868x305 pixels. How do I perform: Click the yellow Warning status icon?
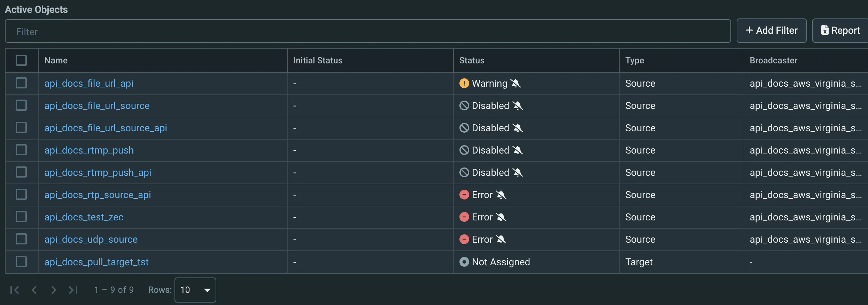[x=464, y=83]
